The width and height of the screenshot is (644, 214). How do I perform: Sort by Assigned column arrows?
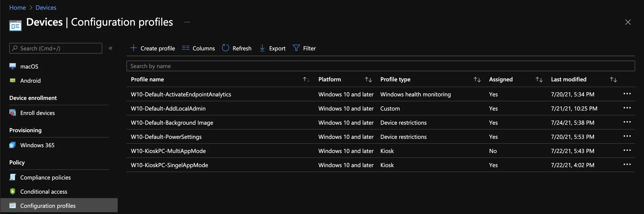pos(539,79)
